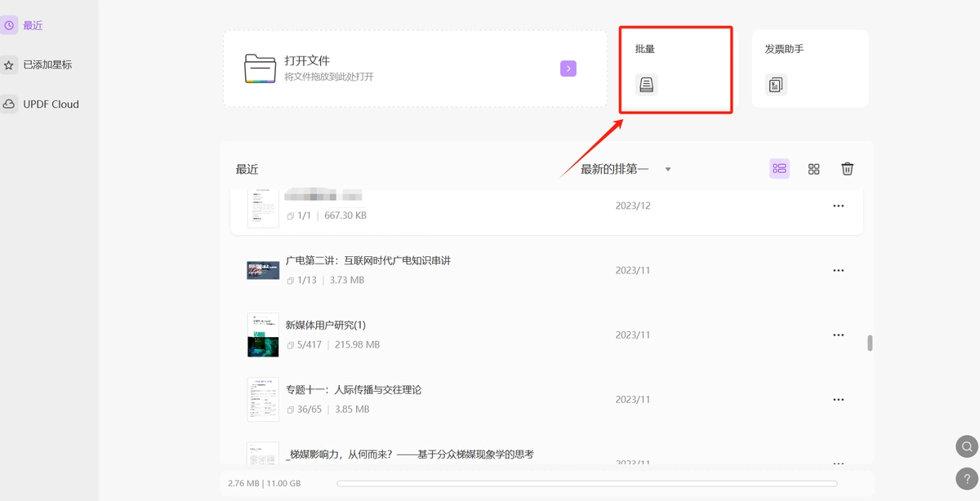Click the 2023/12 date of the first file

pos(633,206)
